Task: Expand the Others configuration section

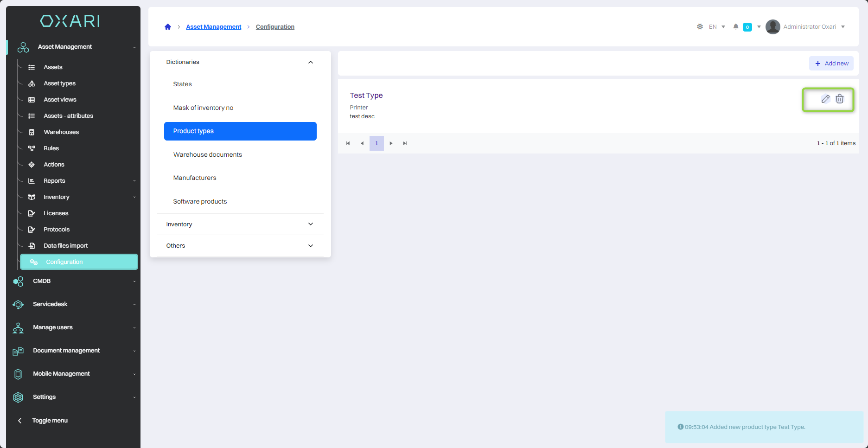Action: click(x=310, y=246)
